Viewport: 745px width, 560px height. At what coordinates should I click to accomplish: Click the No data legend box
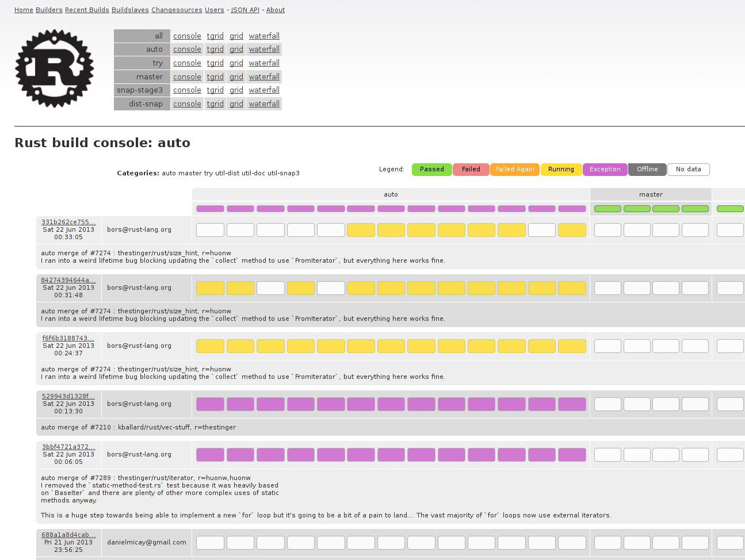[x=689, y=169]
